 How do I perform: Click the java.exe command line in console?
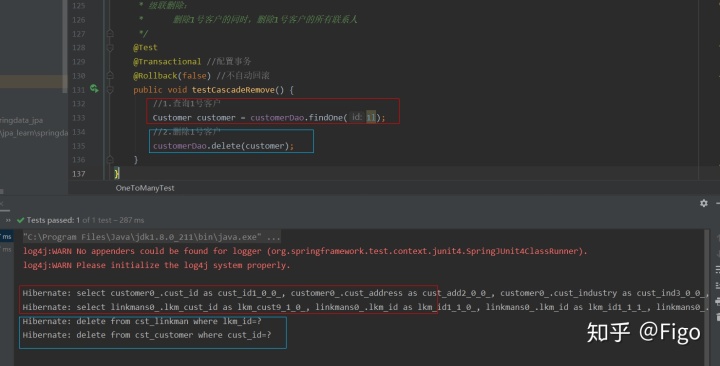152,237
